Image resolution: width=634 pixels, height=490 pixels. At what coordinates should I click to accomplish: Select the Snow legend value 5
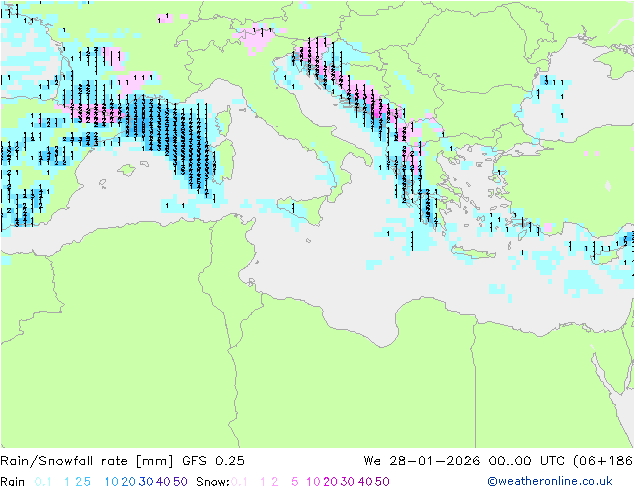click(295, 482)
